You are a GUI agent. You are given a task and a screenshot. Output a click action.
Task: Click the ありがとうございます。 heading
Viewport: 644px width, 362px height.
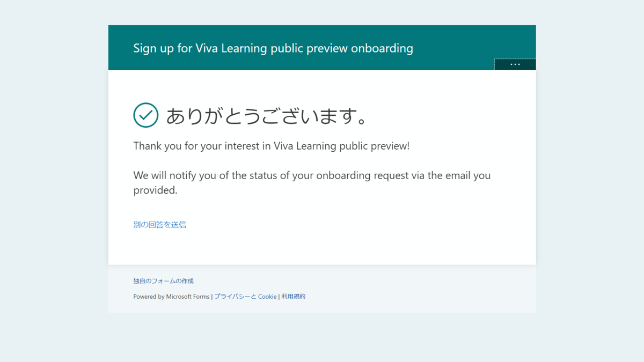click(x=267, y=115)
